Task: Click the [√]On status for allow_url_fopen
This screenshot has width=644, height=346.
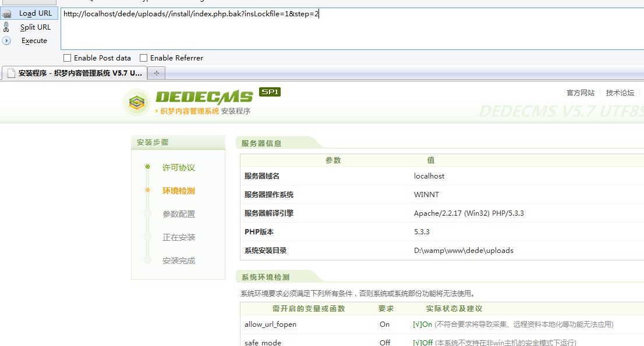Action: tap(422, 324)
